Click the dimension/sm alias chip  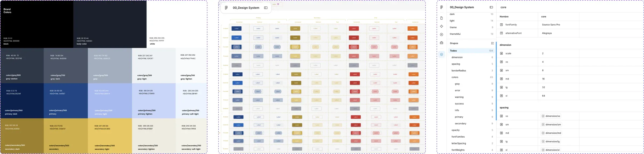(551, 125)
